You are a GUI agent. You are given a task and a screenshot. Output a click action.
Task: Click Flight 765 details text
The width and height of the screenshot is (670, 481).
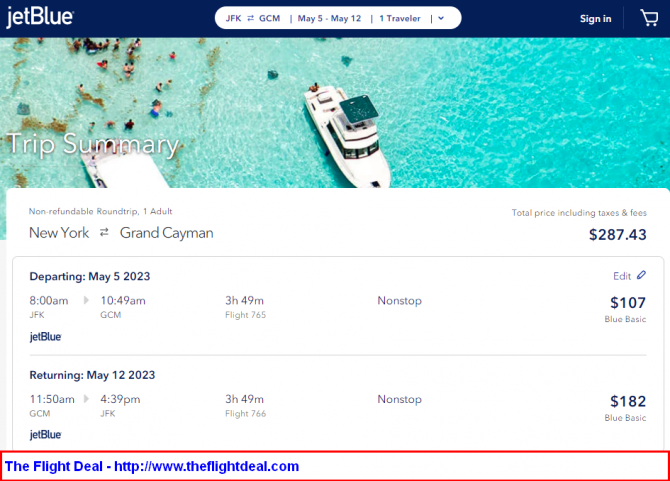(x=246, y=314)
